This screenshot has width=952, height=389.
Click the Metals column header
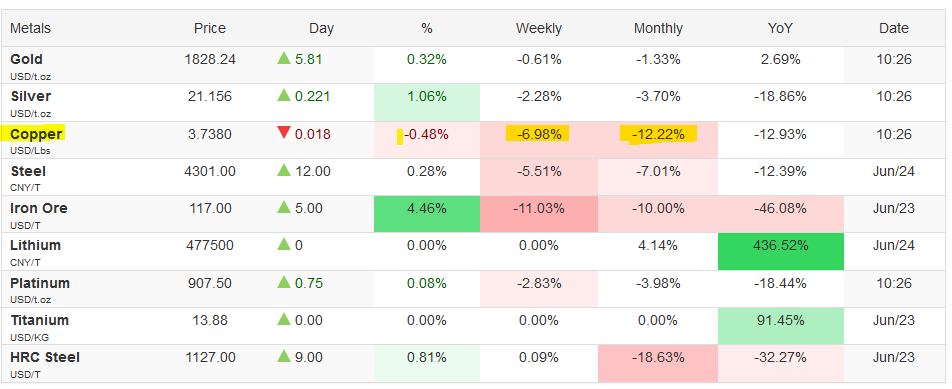coord(30,29)
